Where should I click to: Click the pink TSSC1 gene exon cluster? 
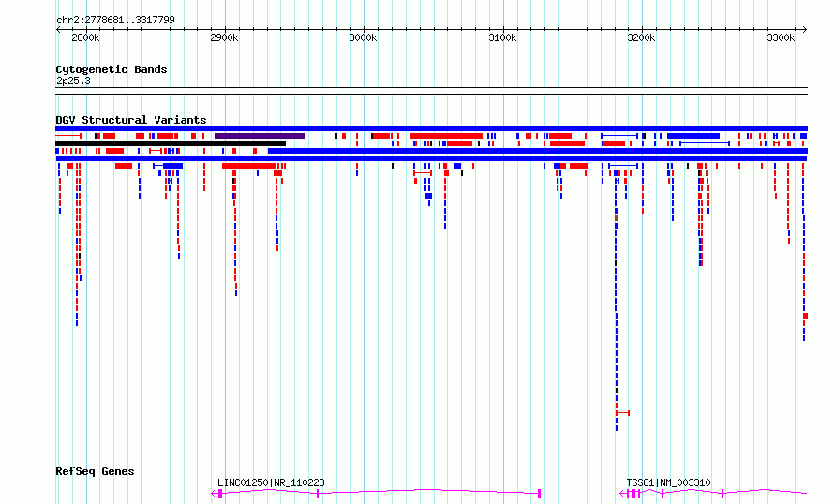[x=633, y=494]
